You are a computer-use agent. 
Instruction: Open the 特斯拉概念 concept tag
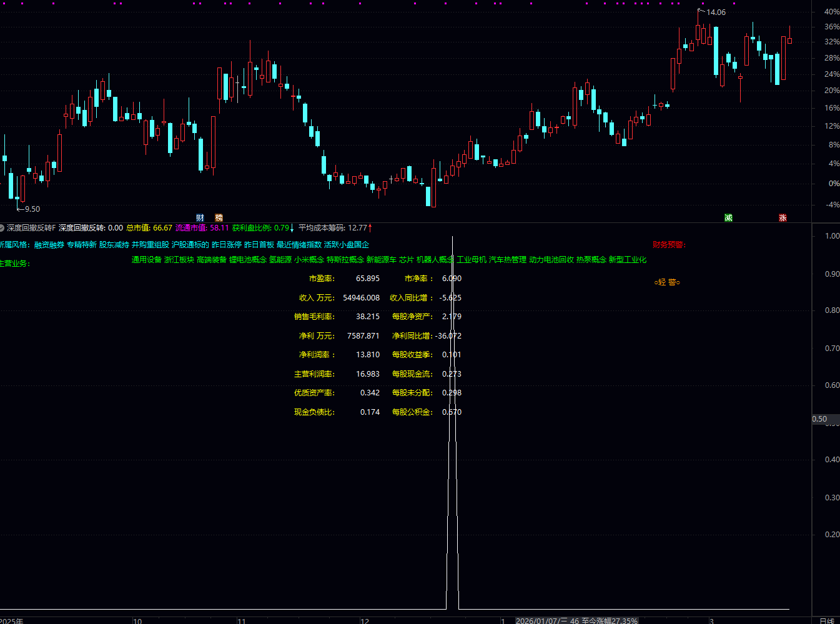[x=345, y=260]
